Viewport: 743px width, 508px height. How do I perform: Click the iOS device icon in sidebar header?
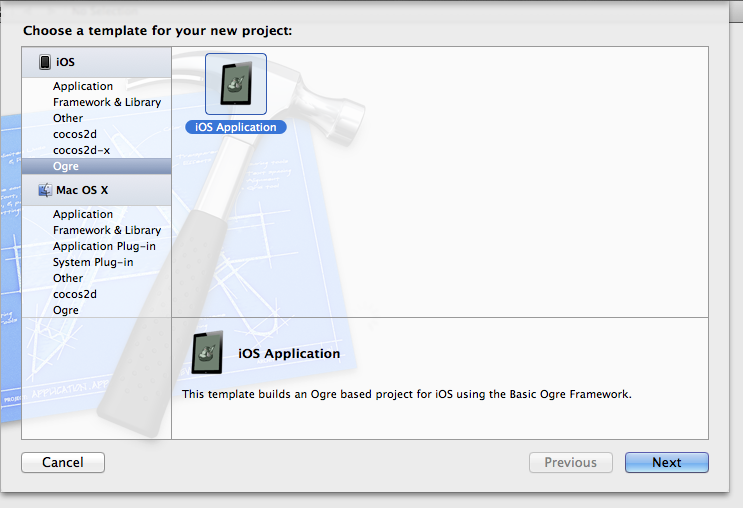pos(45,62)
